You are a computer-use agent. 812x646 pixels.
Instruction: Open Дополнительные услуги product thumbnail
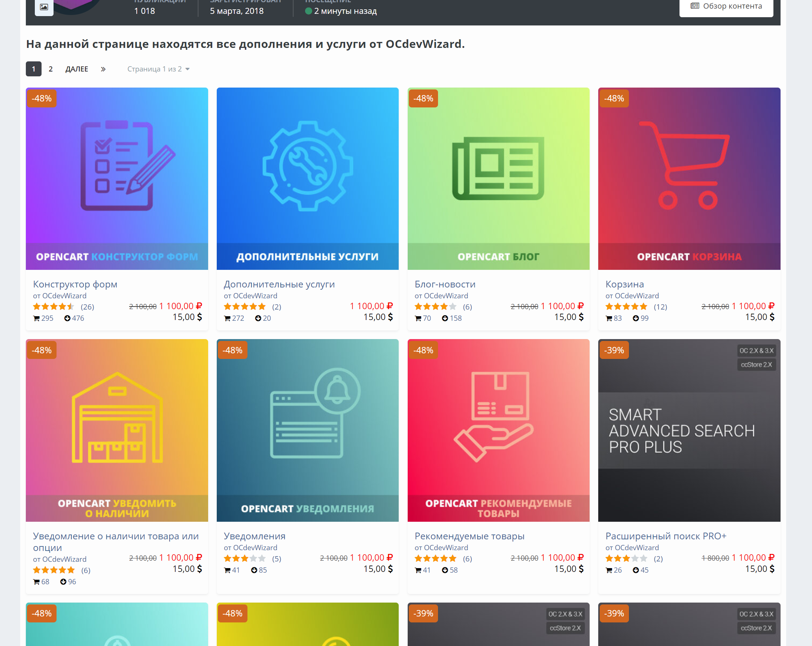(307, 179)
